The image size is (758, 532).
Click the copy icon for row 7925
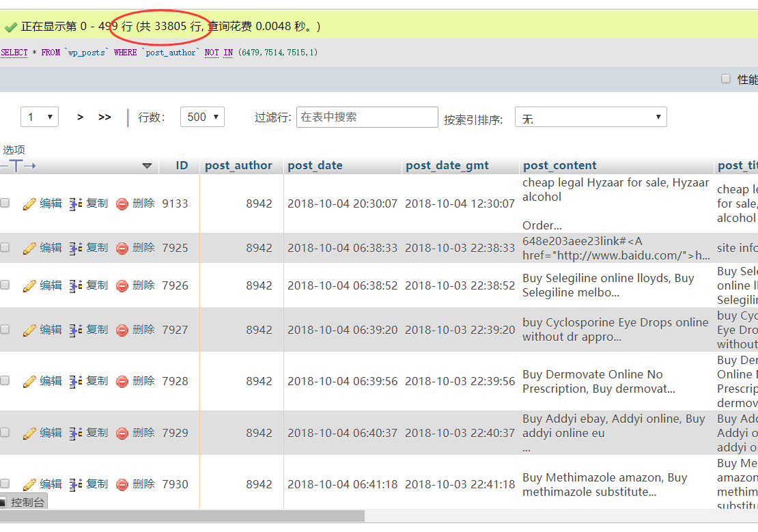point(76,248)
